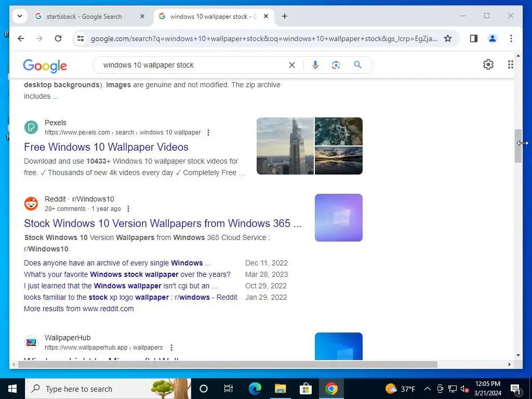Click the Pexels sunset lake thumbnail
Image resolution: width=532 pixels, height=399 pixels.
(339, 161)
